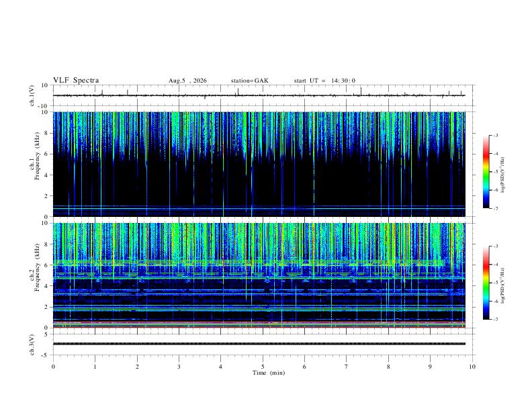Click the VLF Spectra title text
The height and width of the screenshot is (411, 532).
(x=76, y=81)
